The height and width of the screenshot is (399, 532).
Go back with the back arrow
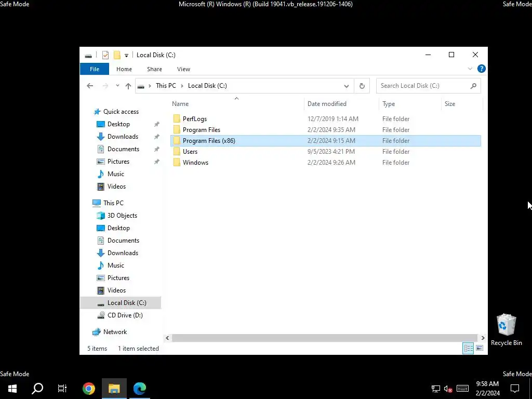(x=90, y=86)
